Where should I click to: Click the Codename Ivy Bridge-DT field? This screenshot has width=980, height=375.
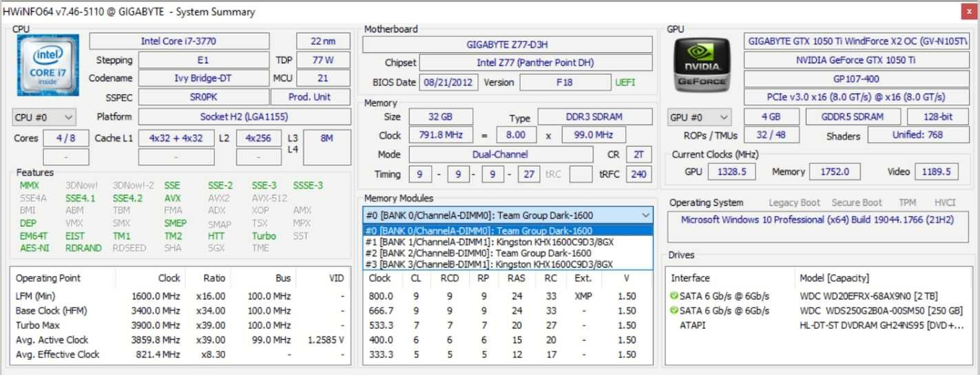pos(202,78)
